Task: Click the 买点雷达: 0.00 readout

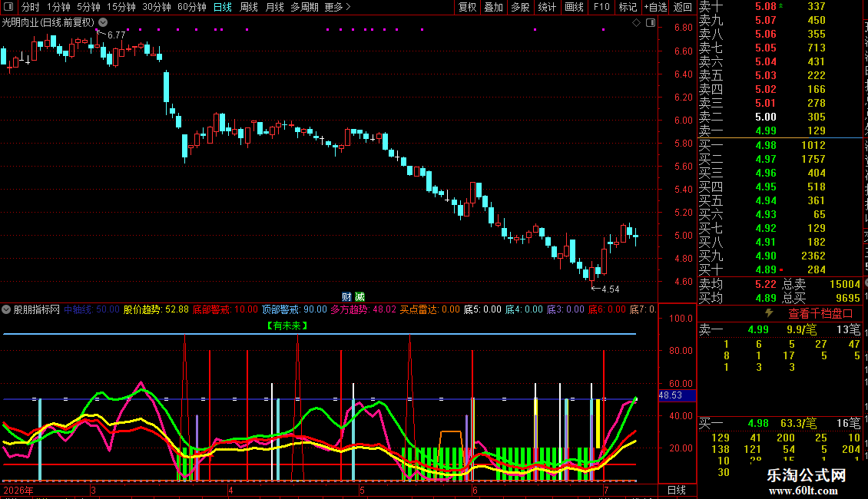Action: (x=430, y=309)
